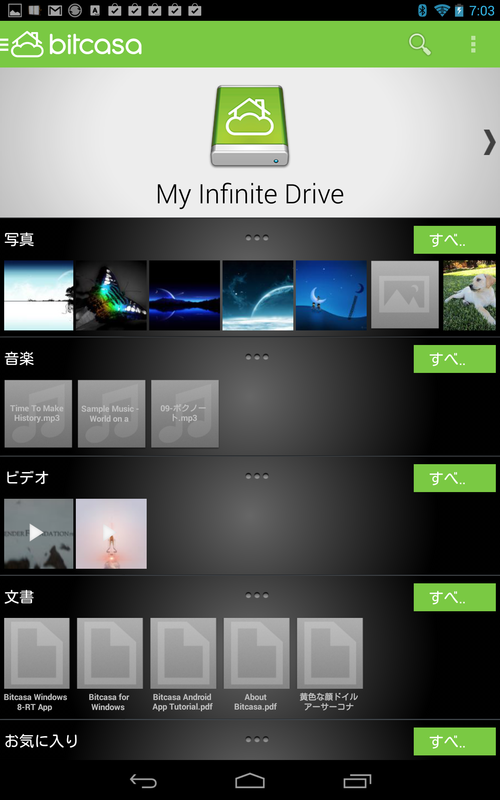
Task: Play Sample Music - World on a track
Action: click(x=111, y=414)
